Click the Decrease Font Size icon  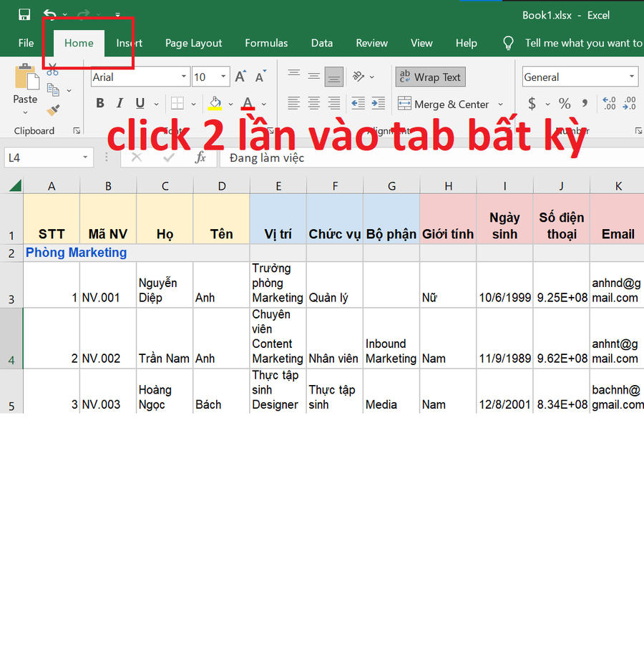pos(260,77)
